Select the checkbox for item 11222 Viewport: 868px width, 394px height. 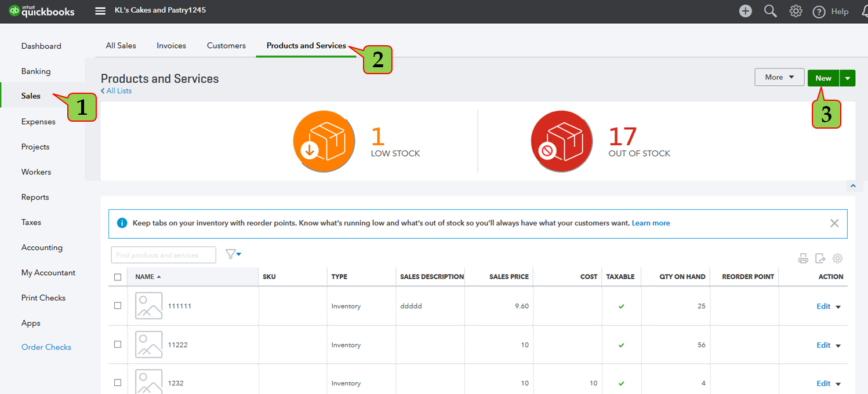pos(118,344)
